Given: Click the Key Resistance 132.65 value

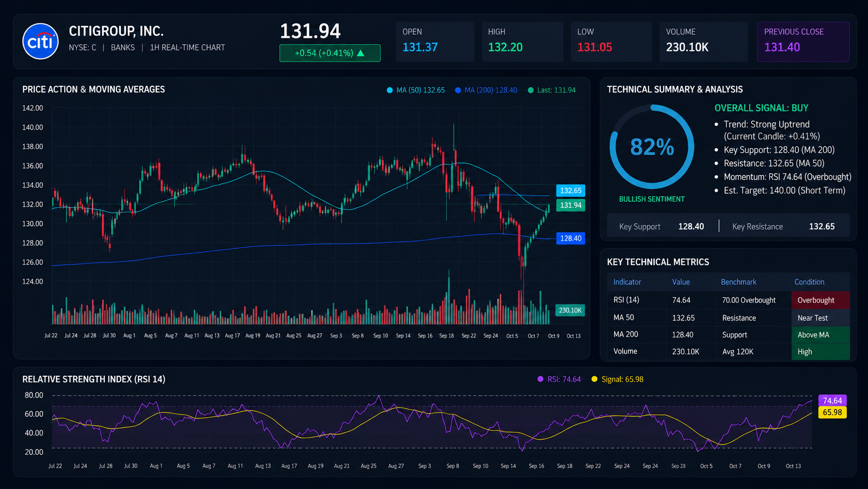Looking at the screenshot, I should [x=822, y=227].
